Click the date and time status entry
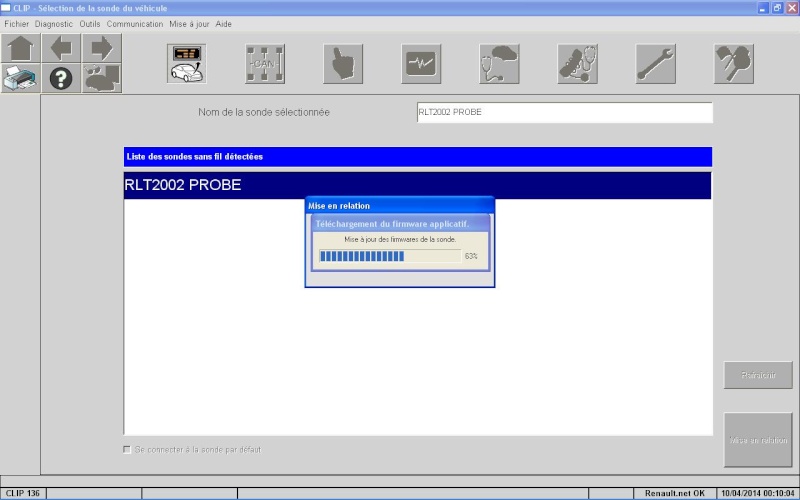Image resolution: width=800 pixels, height=500 pixels. [758, 493]
